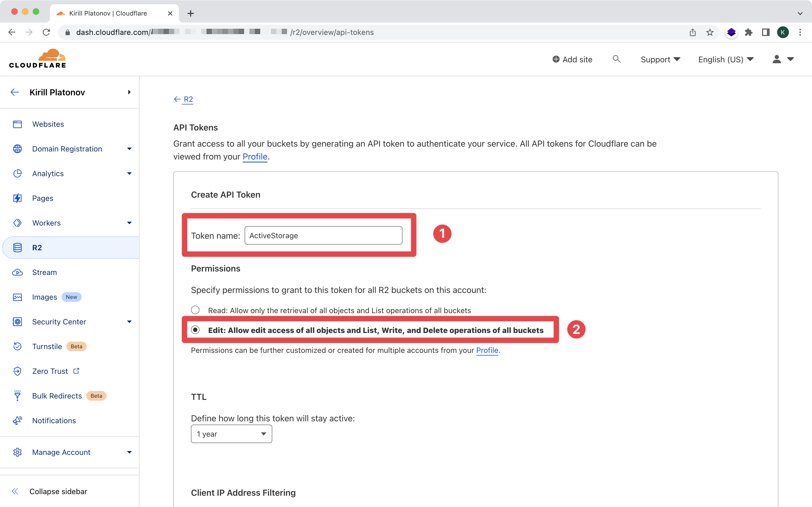Click the Stream cloud icon
Image resolution: width=812 pixels, height=507 pixels.
(x=17, y=272)
